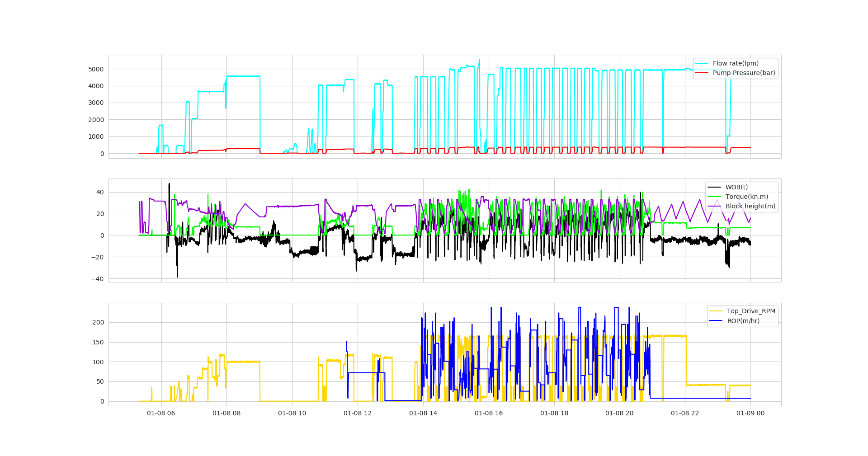Click the 4000 y-axis label in top chart

click(96, 86)
